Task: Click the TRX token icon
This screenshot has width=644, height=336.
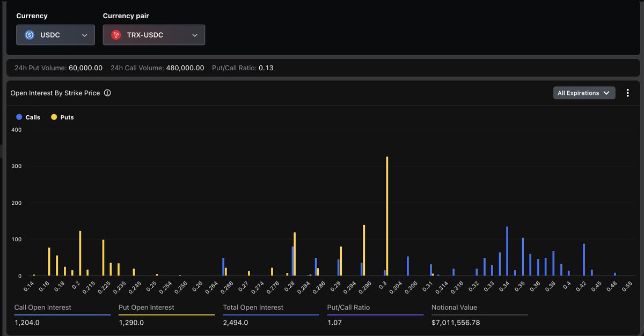Action: [x=116, y=35]
